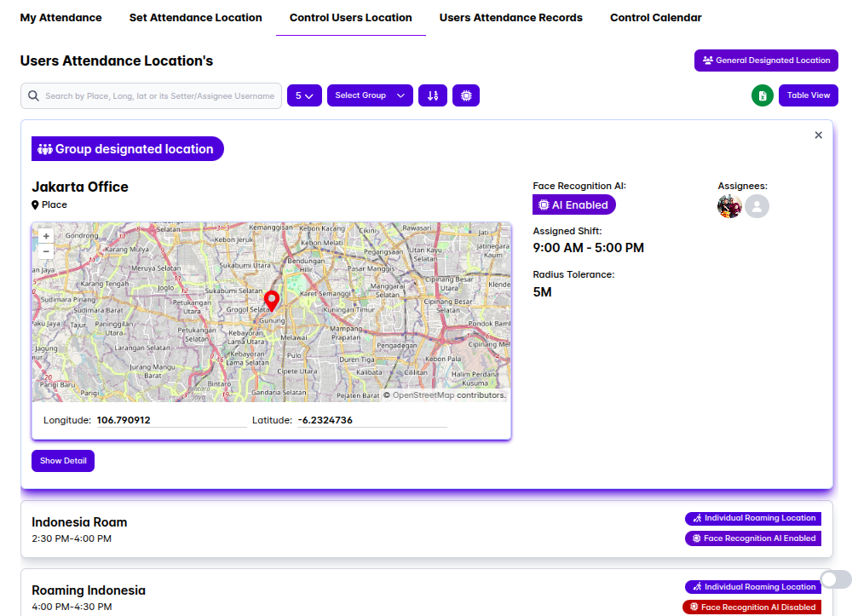Zoom in on the map
Image resolution: width=858 pixels, height=616 pixels.
[46, 236]
